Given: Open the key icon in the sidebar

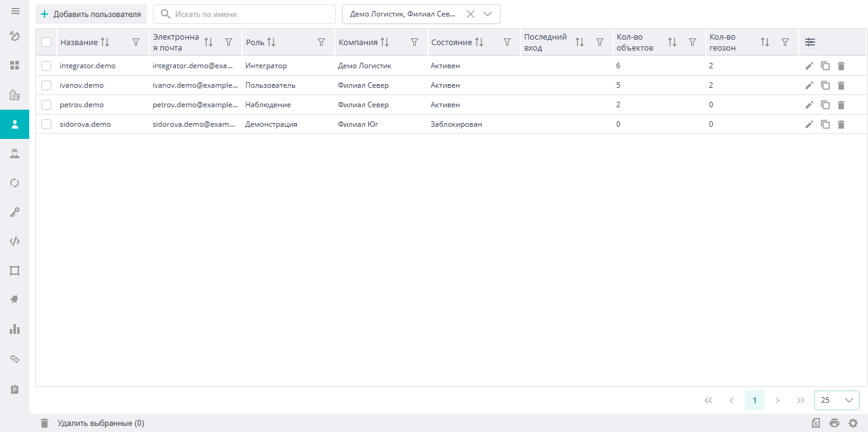Looking at the screenshot, I should 15,212.
